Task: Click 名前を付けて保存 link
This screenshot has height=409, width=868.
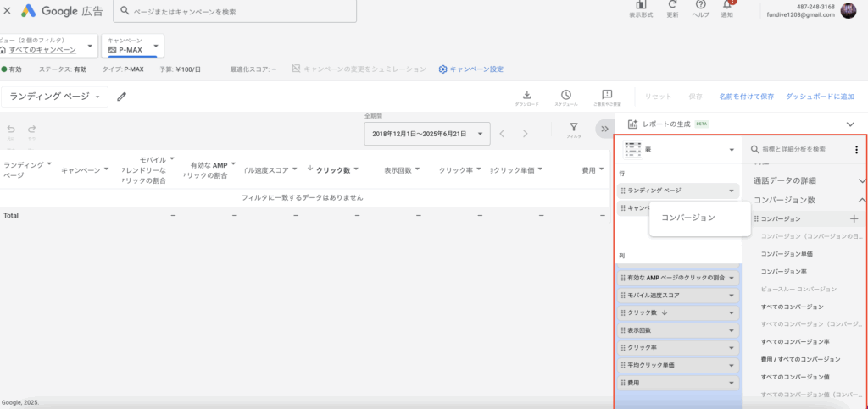Action: (746, 97)
